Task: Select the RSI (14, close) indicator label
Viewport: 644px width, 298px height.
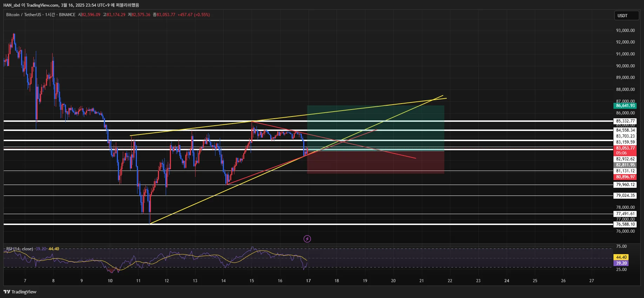Action: [x=20, y=249]
